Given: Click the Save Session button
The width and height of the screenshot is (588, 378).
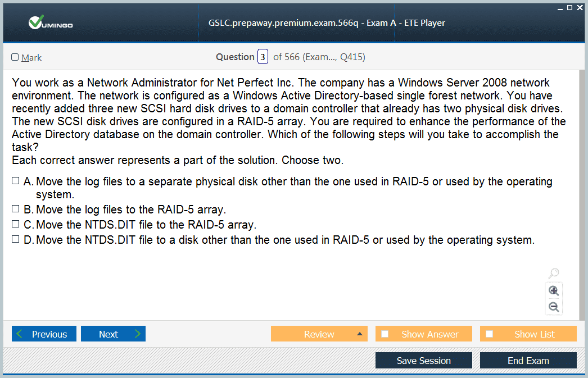Looking at the screenshot, I should [424, 361].
